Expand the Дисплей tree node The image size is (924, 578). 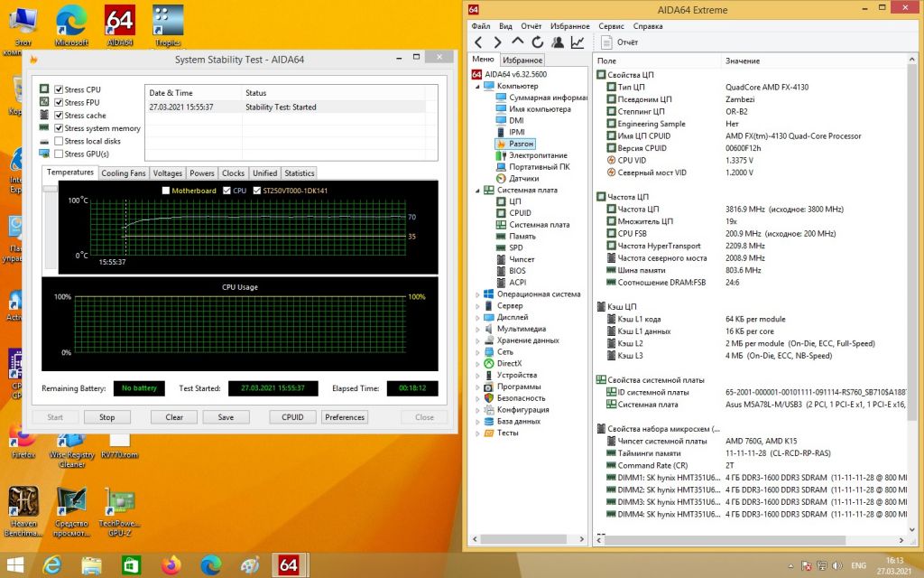point(478,317)
